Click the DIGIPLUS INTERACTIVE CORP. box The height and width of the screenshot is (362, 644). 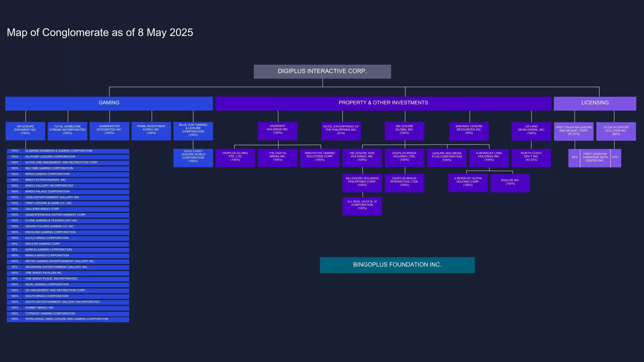(322, 72)
